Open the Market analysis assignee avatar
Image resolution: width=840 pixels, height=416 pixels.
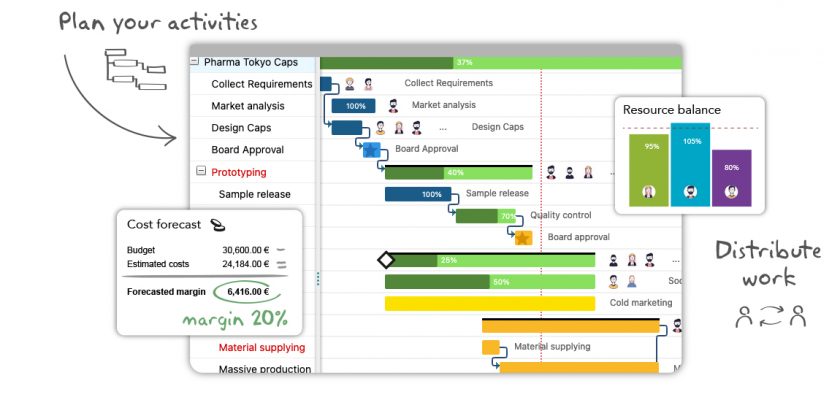pos(393,106)
